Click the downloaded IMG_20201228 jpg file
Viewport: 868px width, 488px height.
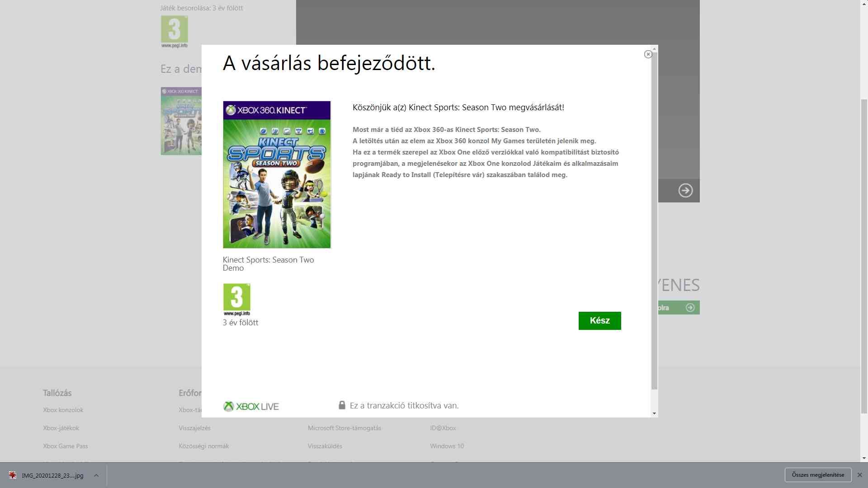(52, 475)
